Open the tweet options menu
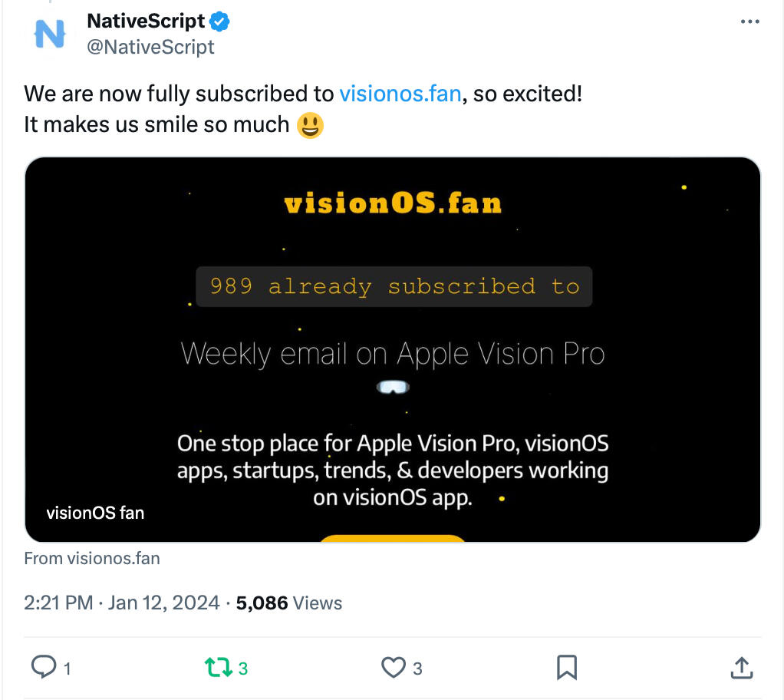 [x=749, y=21]
